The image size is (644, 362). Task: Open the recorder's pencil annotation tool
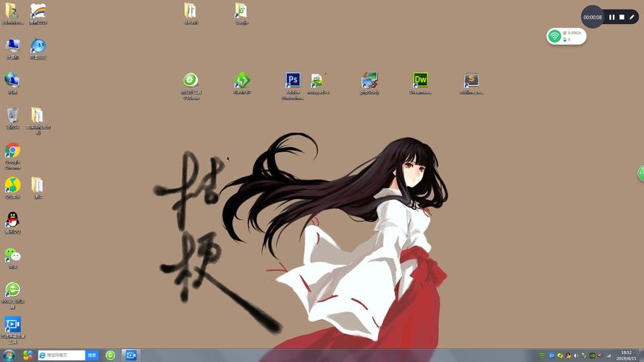[632, 17]
